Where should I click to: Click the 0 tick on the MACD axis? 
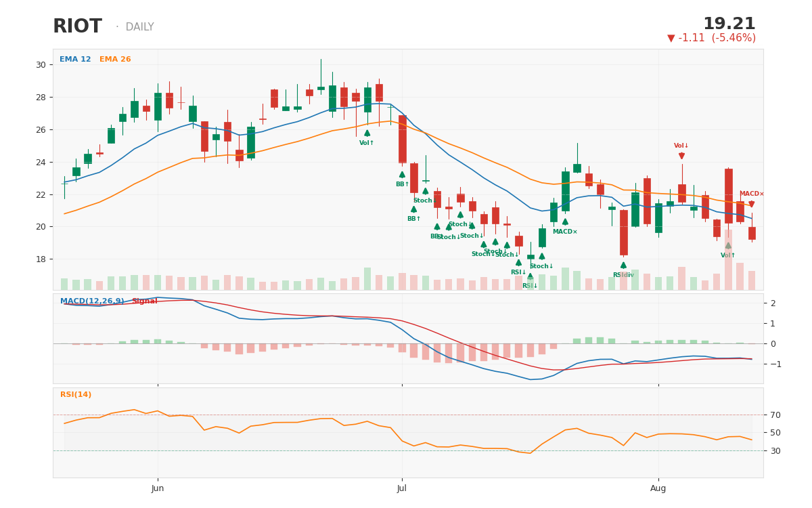point(773,344)
